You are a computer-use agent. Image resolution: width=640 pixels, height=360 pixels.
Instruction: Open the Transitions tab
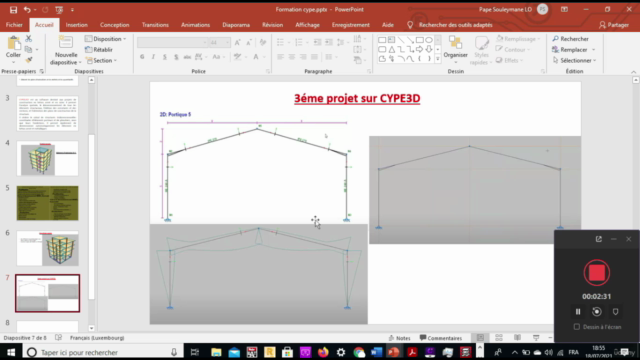[155, 25]
